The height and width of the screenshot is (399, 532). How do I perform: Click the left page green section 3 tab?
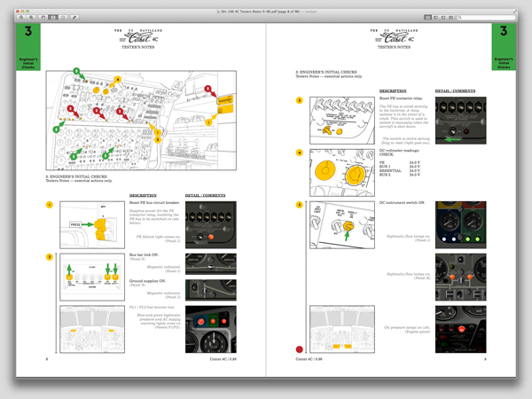pos(28,47)
